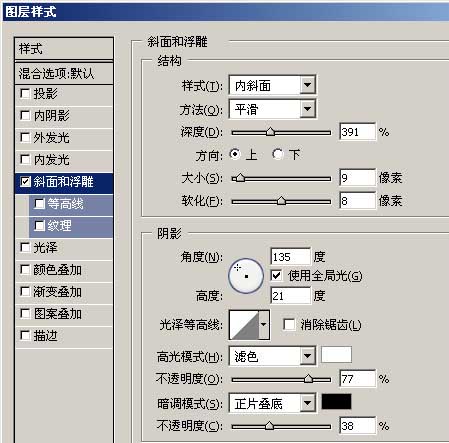This screenshot has height=443, width=449.
Task: Enable the 内发光 inner glow checkbox
Action: (x=25, y=160)
